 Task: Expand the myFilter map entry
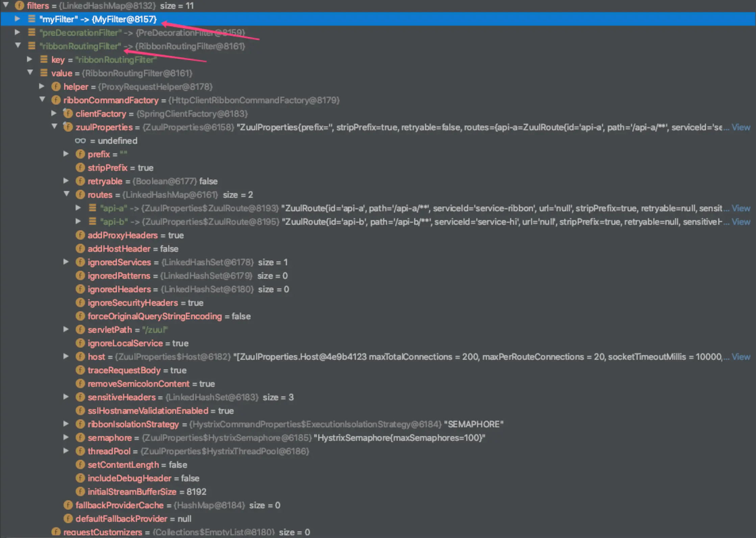coord(17,19)
